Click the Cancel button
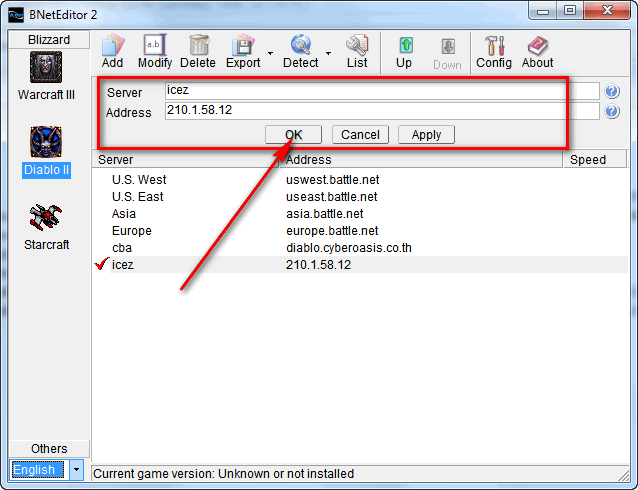Image resolution: width=638 pixels, height=490 pixels. [360, 135]
